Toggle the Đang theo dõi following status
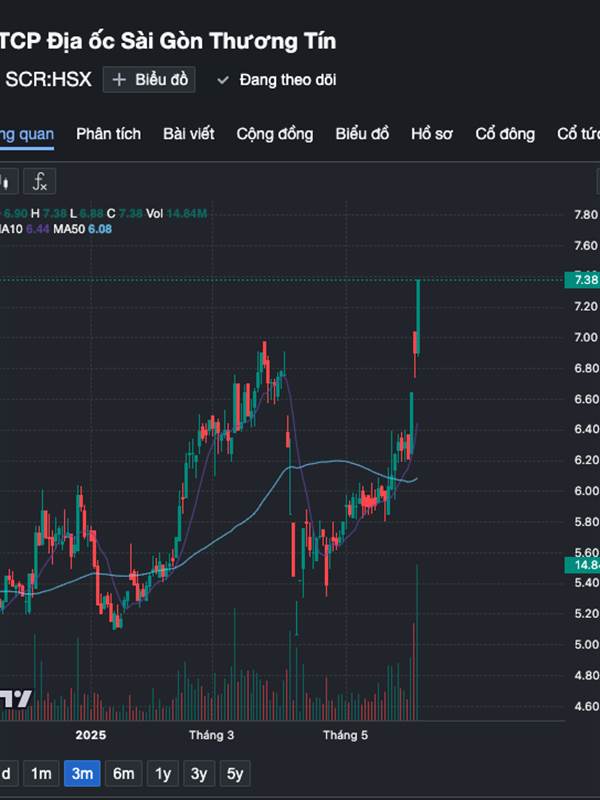The image size is (600, 800). (x=277, y=80)
